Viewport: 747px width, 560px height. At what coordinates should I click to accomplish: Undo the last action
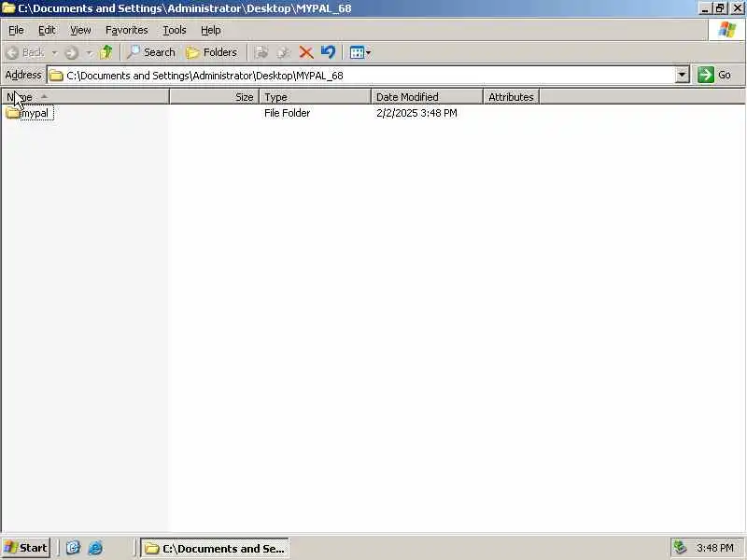329,52
